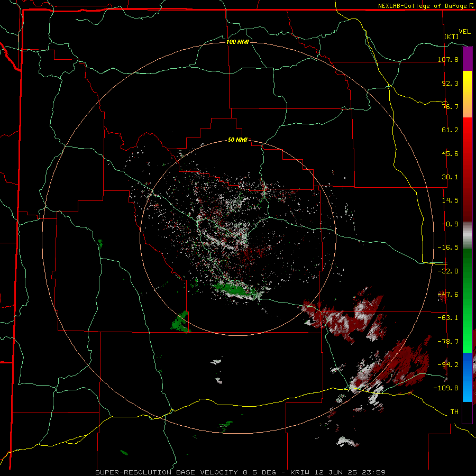Select the 107.8 velocity scale value
Image resolution: width=476 pixels, height=476 pixels.
(448, 59)
